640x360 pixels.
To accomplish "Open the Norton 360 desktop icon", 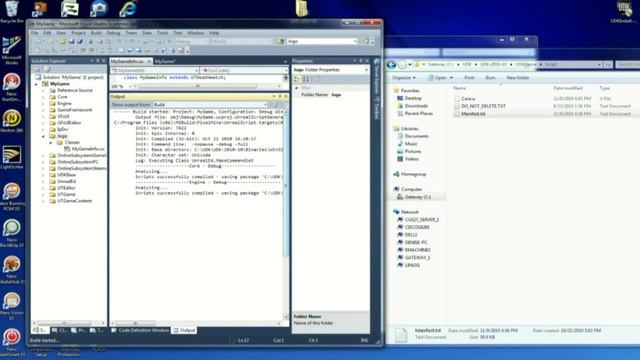I will point(11,121).
